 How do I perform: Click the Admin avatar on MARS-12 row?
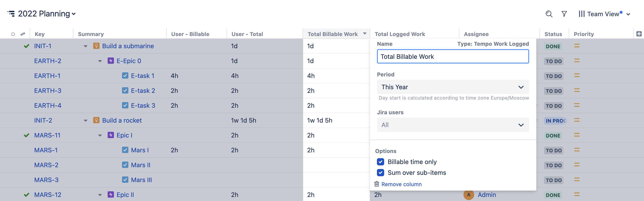tap(469, 194)
